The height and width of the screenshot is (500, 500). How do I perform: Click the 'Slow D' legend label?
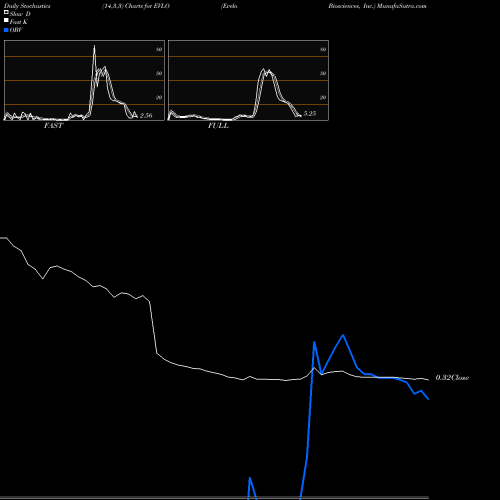20,14
